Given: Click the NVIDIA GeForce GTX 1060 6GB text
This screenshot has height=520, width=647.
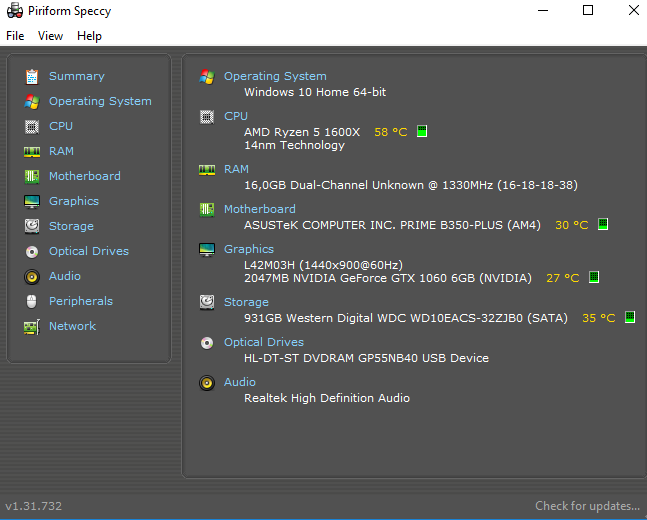Looking at the screenshot, I should coord(388,278).
